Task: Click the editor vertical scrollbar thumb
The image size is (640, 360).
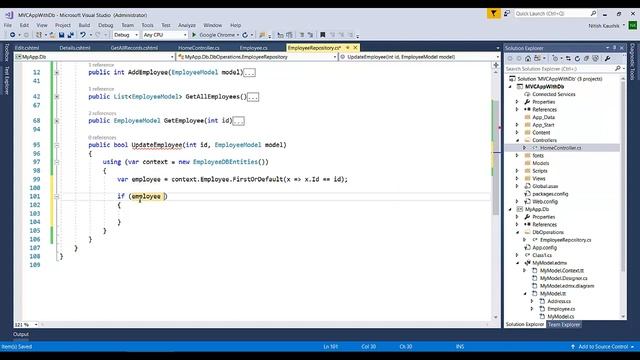Action: pyautogui.click(x=496, y=157)
